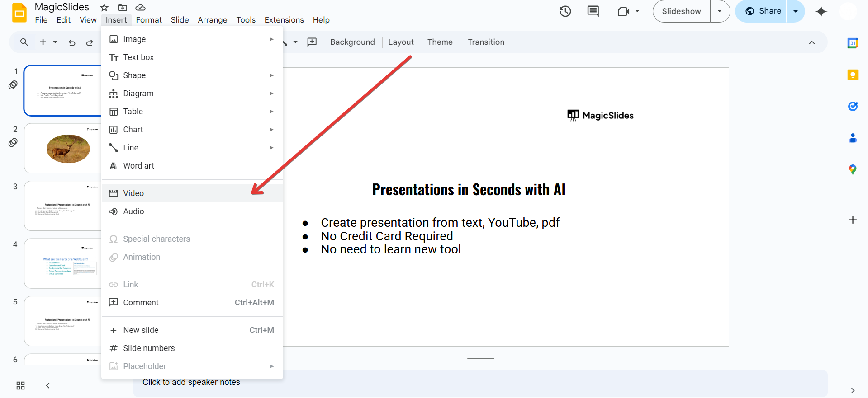
Task: Undo the last action
Action: pos(72,42)
